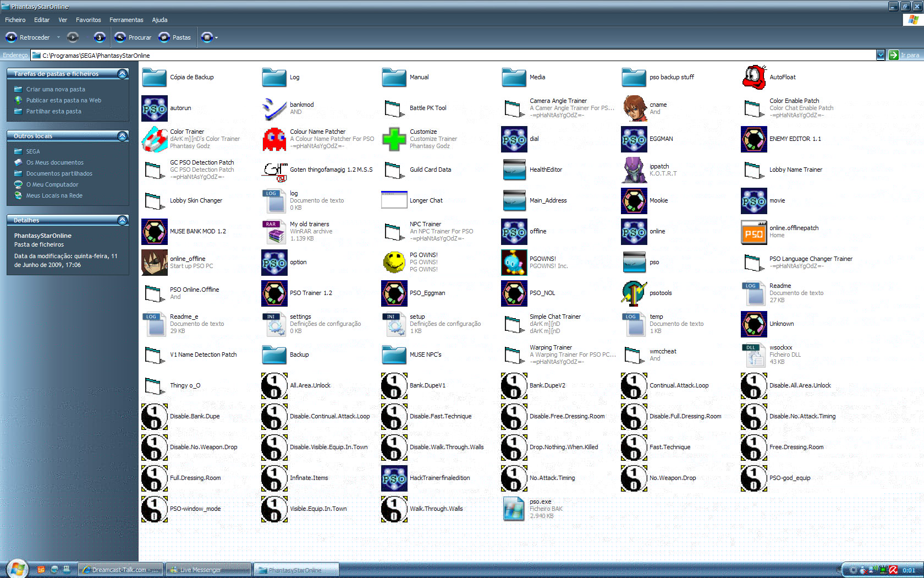Select the HackTrainerfinaledition PSO icon
The height and width of the screenshot is (578, 924).
coord(394,478)
